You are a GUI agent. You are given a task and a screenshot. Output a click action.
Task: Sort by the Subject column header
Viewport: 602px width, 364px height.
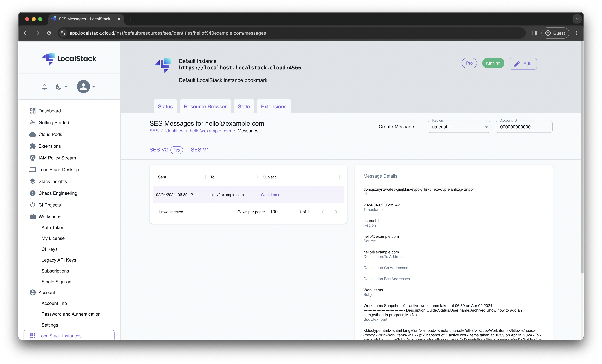pyautogui.click(x=269, y=177)
